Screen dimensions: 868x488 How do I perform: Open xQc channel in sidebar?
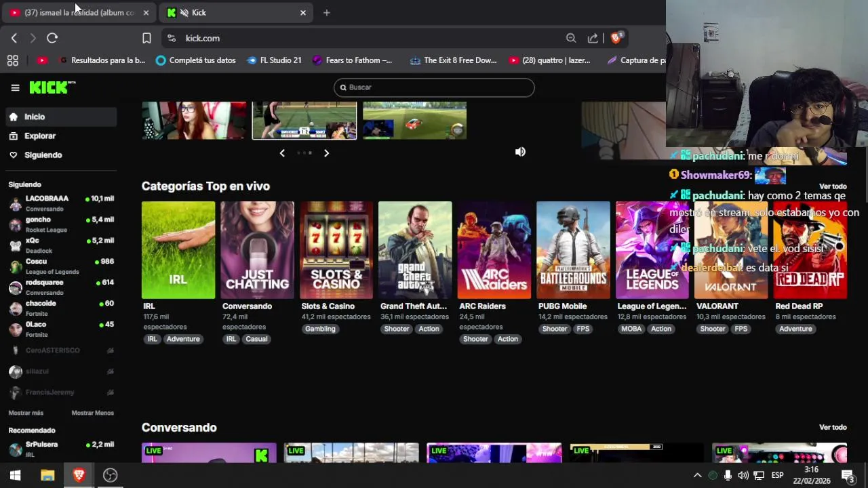tap(61, 245)
